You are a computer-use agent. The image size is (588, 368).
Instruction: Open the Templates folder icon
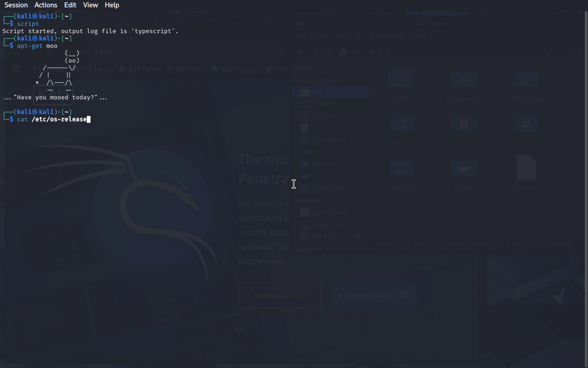(x=401, y=169)
